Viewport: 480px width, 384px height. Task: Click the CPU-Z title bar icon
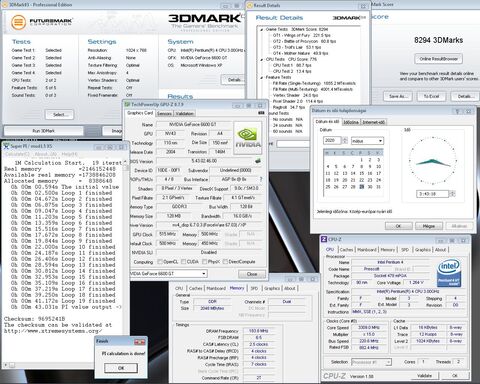[x=324, y=239]
